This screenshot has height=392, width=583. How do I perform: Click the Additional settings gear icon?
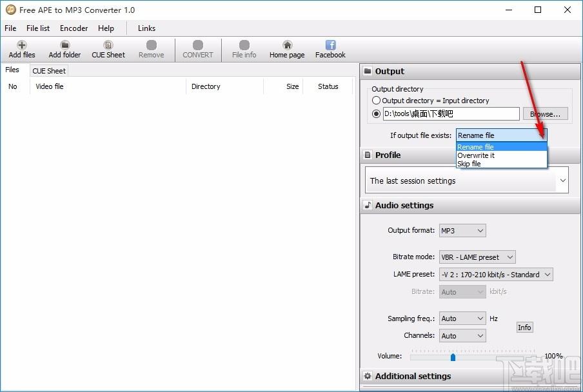coord(368,376)
